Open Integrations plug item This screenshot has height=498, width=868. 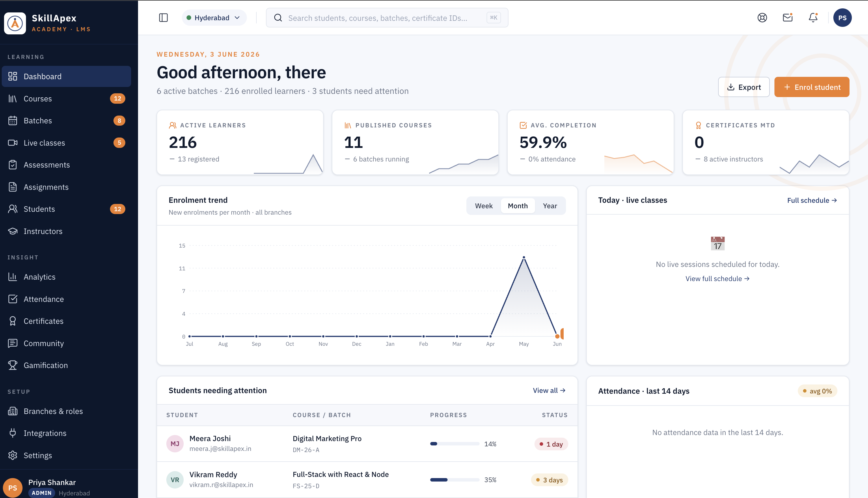tap(66, 433)
